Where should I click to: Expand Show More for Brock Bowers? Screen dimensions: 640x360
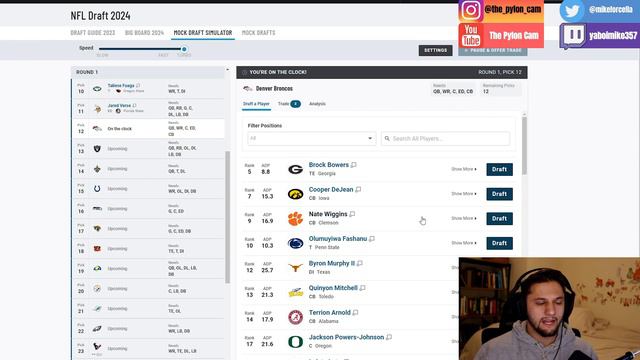(464, 169)
